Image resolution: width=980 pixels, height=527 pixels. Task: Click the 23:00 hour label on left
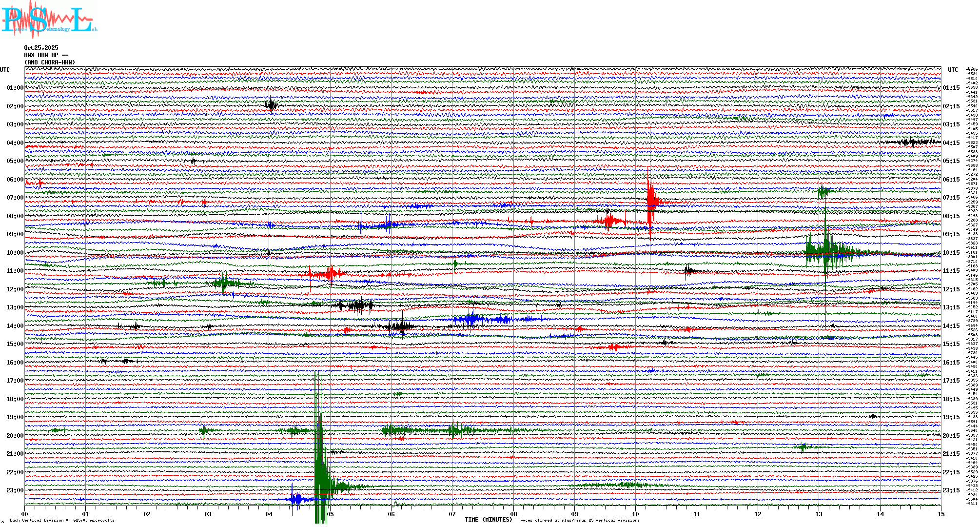coord(15,490)
